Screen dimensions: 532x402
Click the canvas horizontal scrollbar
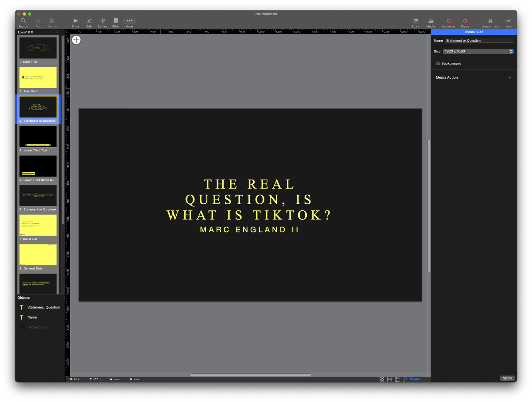250,375
